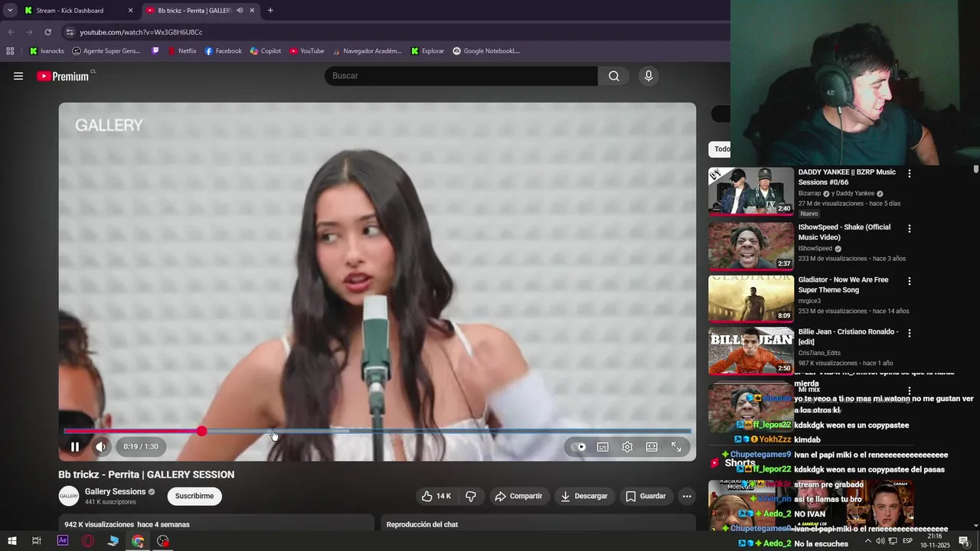Image resolution: width=980 pixels, height=551 pixels.
Task: Pause the video playback
Action: click(x=75, y=447)
